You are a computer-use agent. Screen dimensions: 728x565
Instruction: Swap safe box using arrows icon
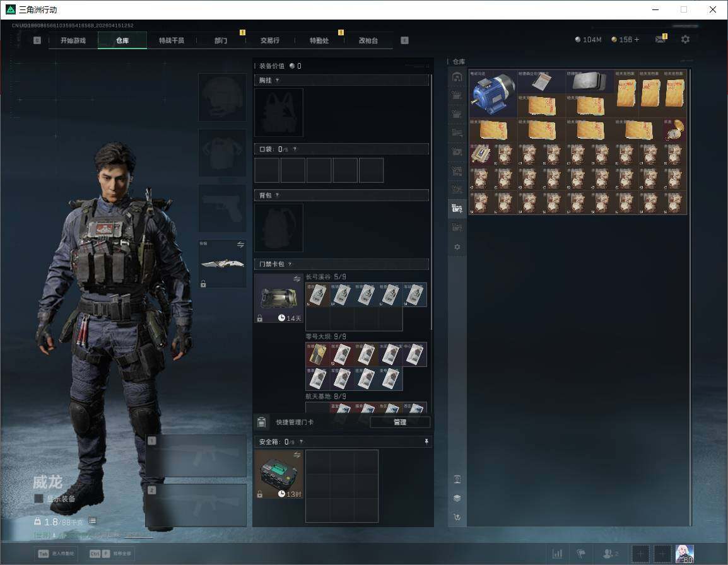(x=296, y=455)
